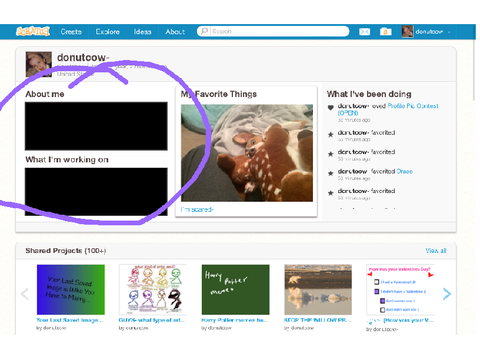Click into the Search field

273,31
